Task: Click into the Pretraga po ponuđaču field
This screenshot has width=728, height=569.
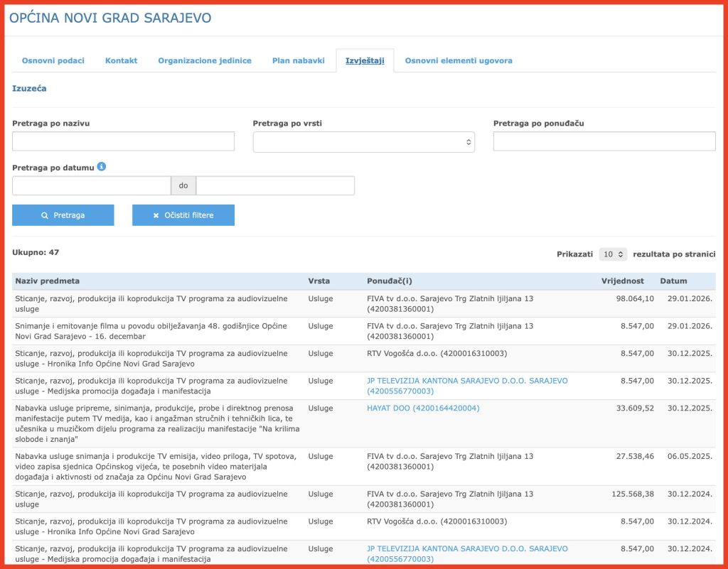Action: [x=604, y=141]
